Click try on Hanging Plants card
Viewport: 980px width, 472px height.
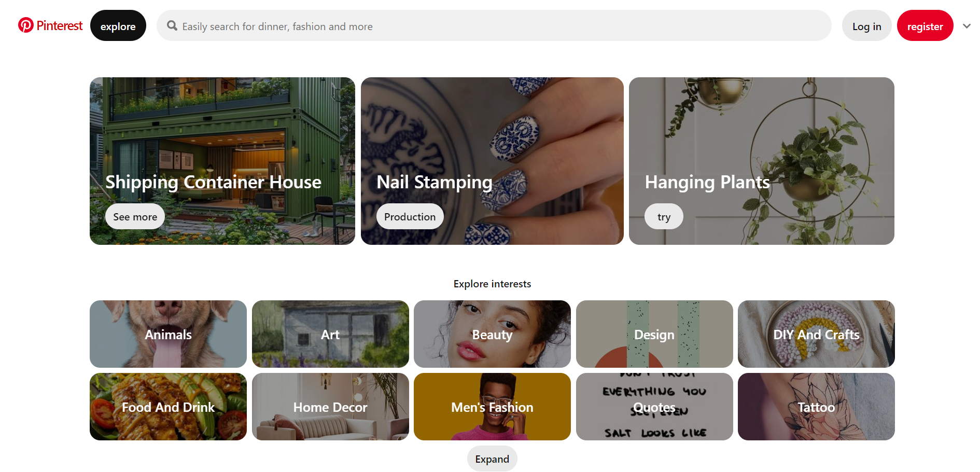[664, 217]
